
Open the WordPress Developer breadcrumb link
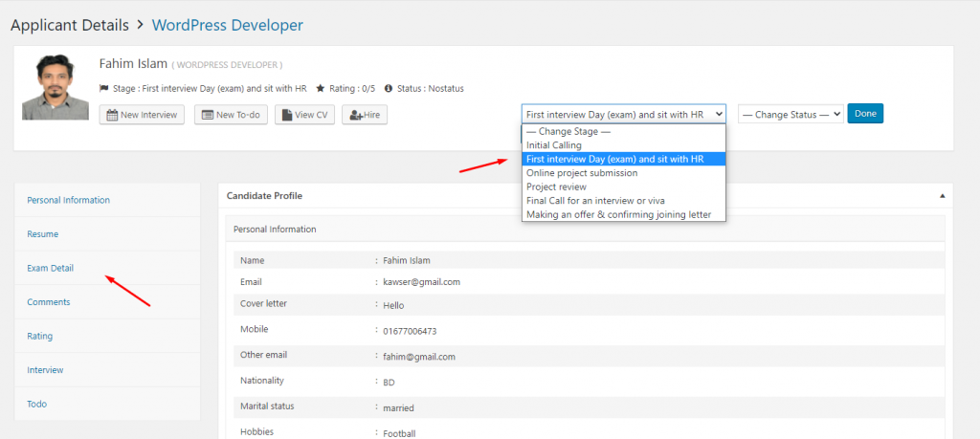point(228,25)
